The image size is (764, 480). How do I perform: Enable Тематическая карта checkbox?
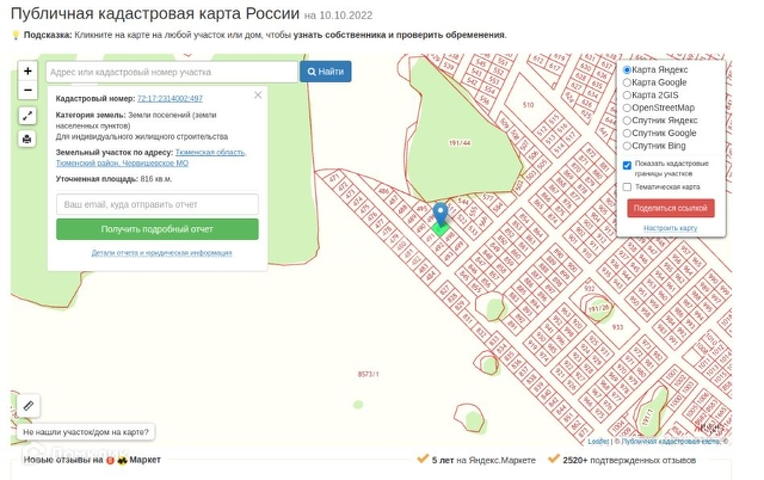[627, 187]
